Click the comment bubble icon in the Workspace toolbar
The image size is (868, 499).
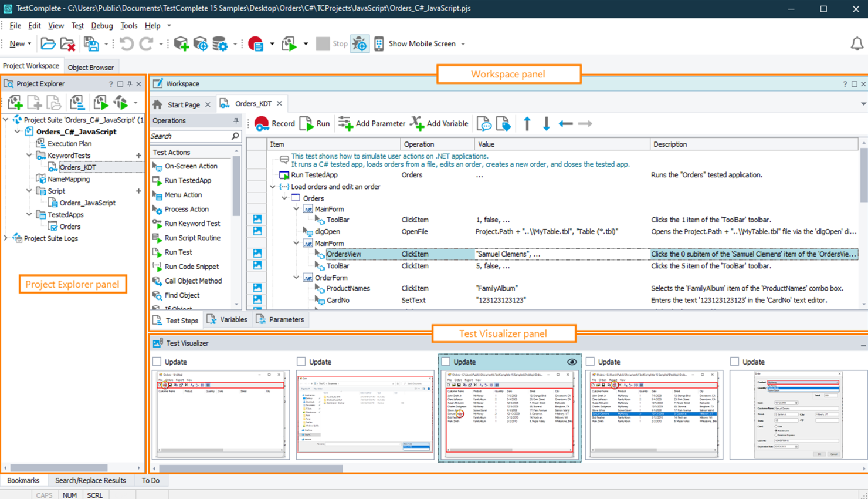[484, 124]
